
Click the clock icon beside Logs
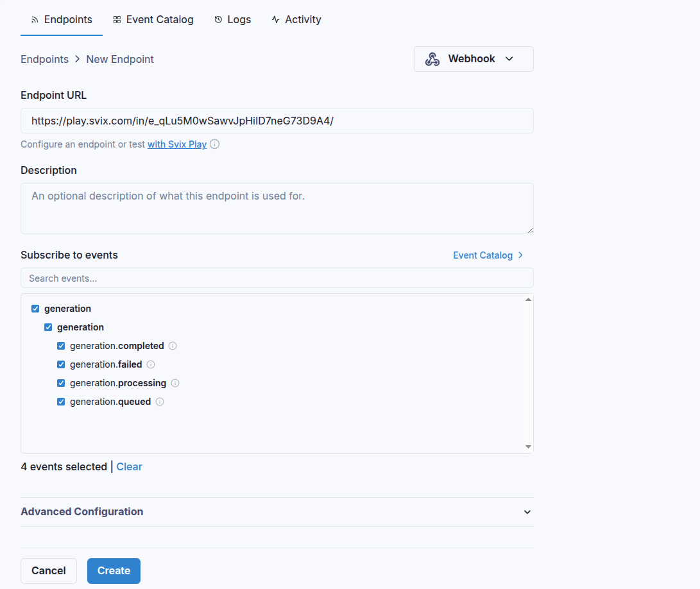(x=218, y=19)
